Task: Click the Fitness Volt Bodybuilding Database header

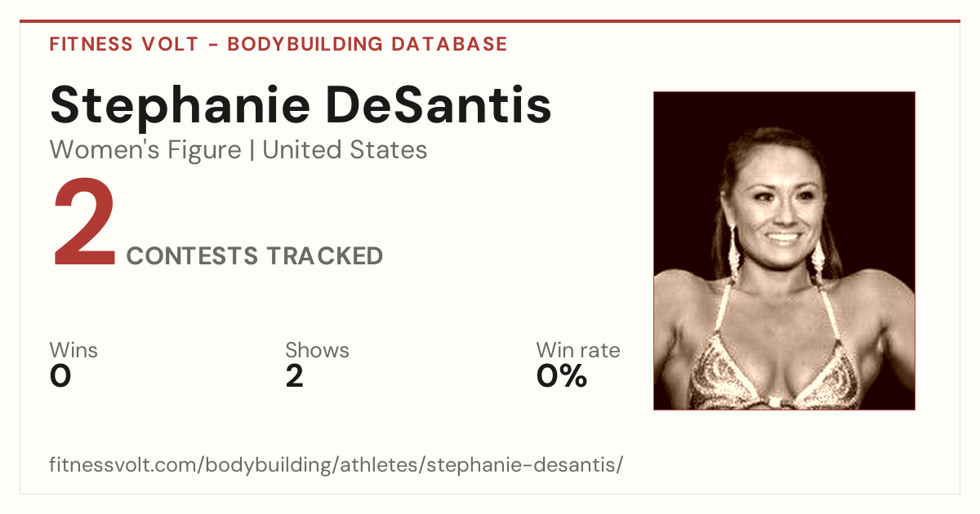Action: point(278,44)
